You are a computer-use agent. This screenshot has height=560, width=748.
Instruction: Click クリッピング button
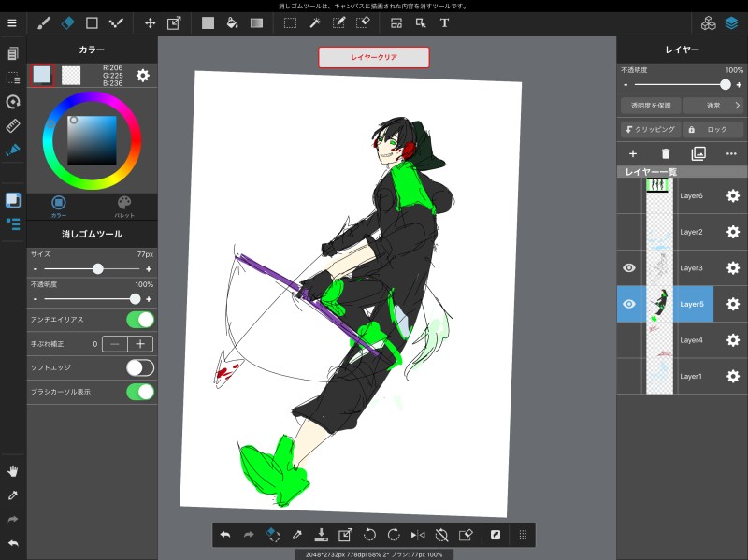[651, 129]
